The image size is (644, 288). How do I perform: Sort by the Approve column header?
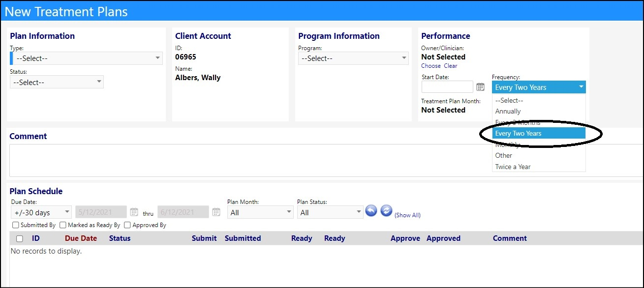click(x=405, y=238)
